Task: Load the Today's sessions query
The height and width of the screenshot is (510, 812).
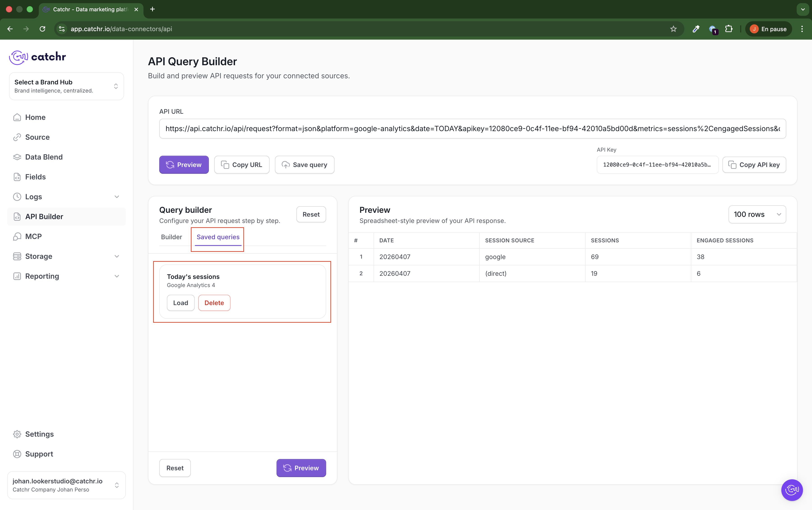Action: pos(180,303)
